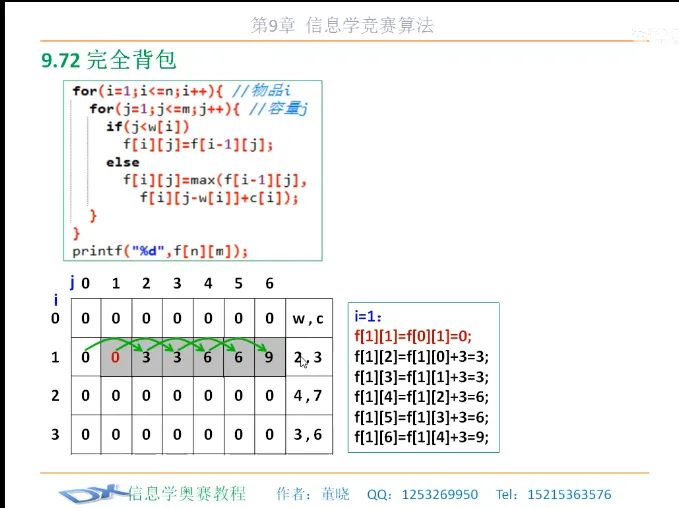Select the table cell containing 9
Screen dimensions: 679x508
[x=269, y=357]
